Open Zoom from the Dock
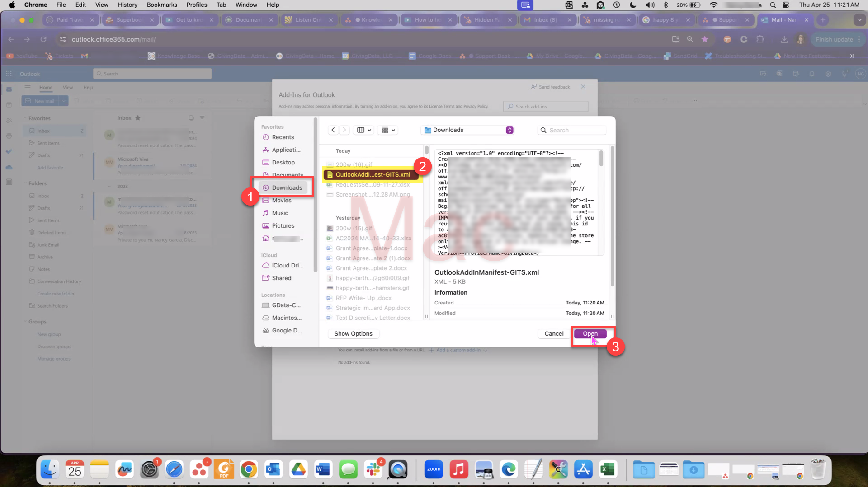Image resolution: width=868 pixels, height=487 pixels. click(434, 469)
